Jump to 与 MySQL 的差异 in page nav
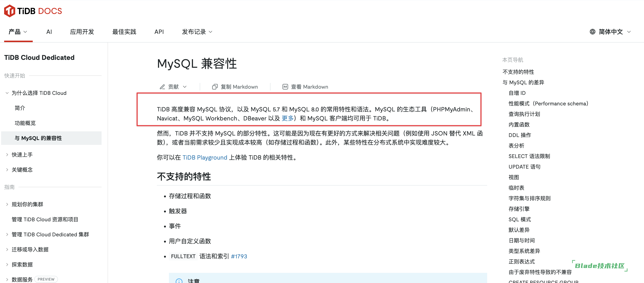Screen dimensions: 644x283 point(523,82)
